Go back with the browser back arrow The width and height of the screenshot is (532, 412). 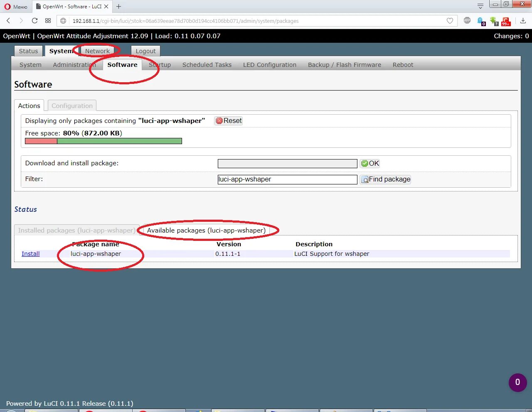click(8, 21)
